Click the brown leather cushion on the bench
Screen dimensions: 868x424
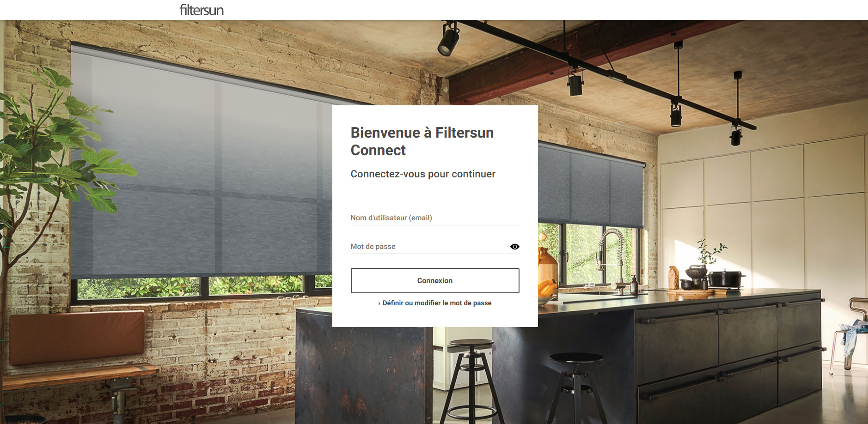tap(77, 337)
